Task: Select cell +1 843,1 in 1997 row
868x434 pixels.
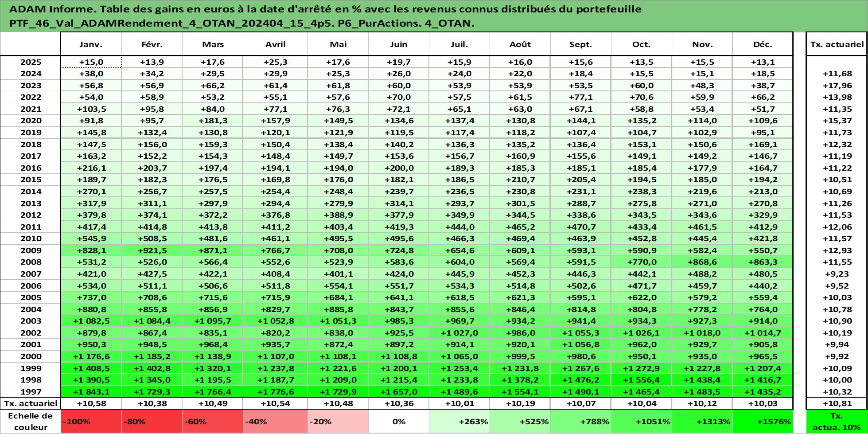Action: 91,392
